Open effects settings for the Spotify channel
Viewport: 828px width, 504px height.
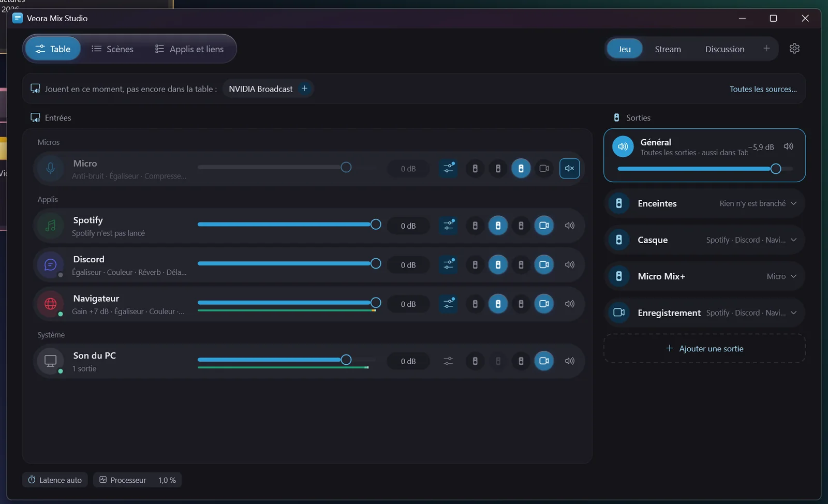(448, 226)
